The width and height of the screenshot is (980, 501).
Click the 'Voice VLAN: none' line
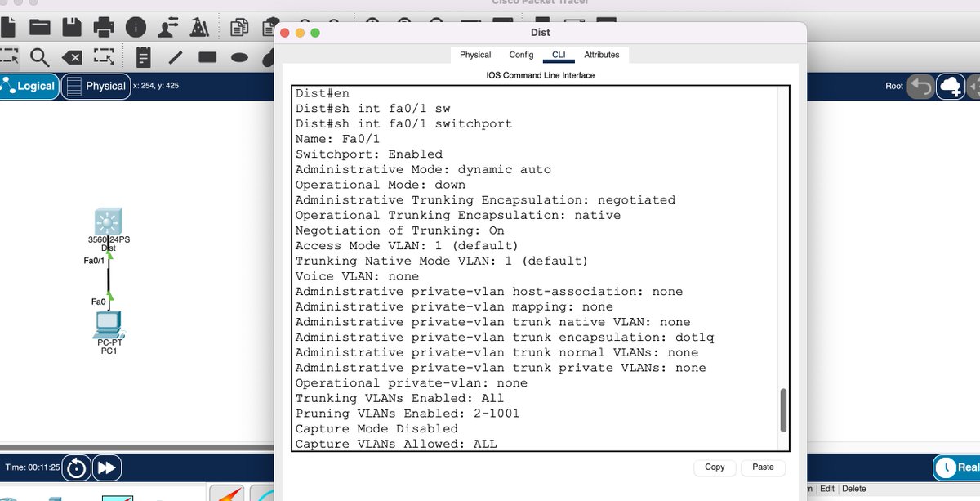click(x=357, y=276)
